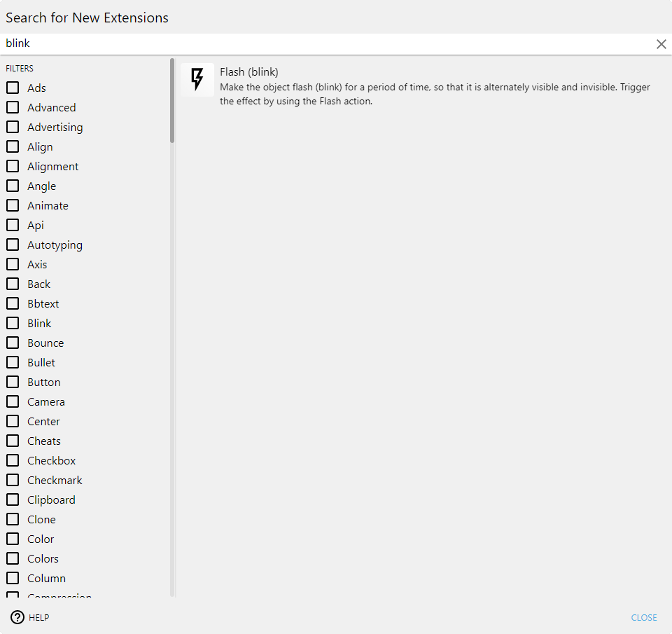The height and width of the screenshot is (634, 672).
Task: Select the Bounce filter checkbox
Action: (x=13, y=343)
